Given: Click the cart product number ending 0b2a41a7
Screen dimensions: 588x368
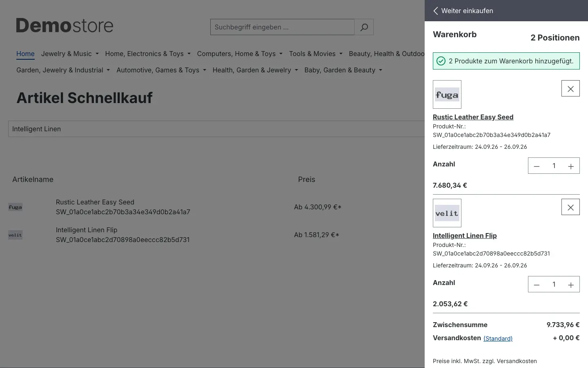Looking at the screenshot, I should click(x=492, y=135).
